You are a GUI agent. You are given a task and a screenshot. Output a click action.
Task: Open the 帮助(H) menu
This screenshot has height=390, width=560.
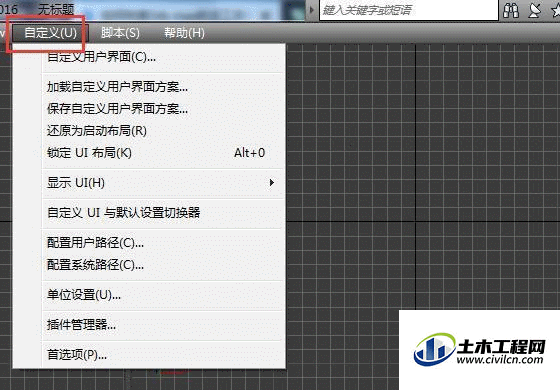point(184,33)
